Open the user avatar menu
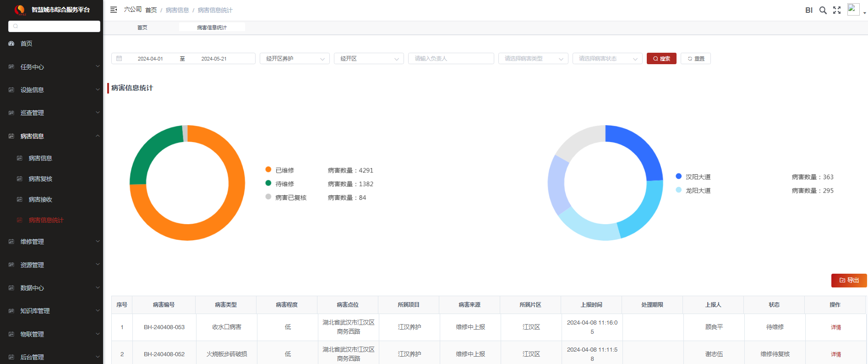 click(x=853, y=10)
